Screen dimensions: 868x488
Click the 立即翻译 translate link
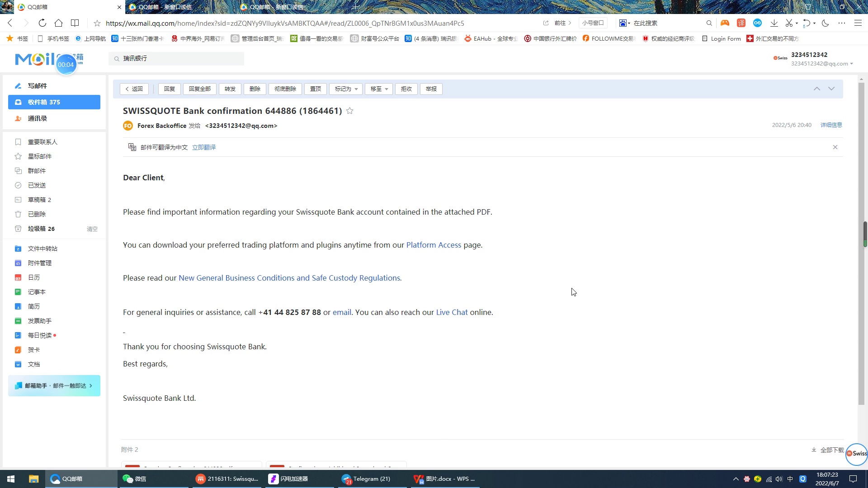[203, 147]
